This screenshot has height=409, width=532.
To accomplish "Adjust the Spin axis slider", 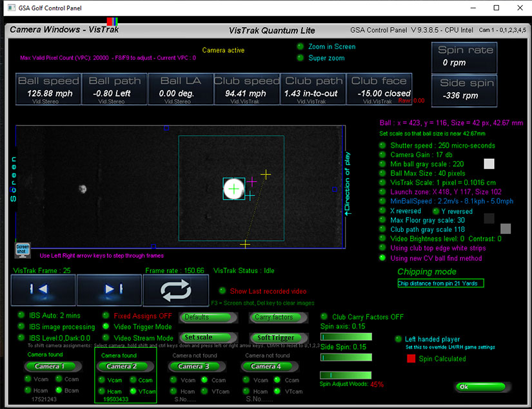I will (x=346, y=337).
